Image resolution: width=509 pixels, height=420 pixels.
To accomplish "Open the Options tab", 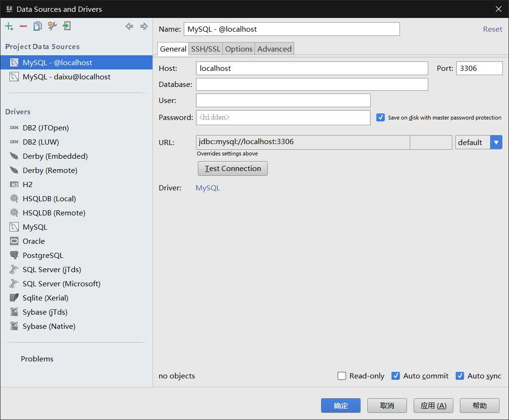I will [238, 49].
